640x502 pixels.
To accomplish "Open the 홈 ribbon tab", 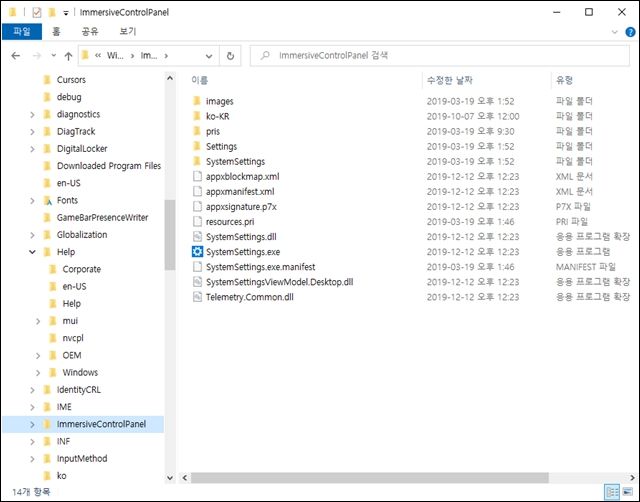I will point(56,31).
